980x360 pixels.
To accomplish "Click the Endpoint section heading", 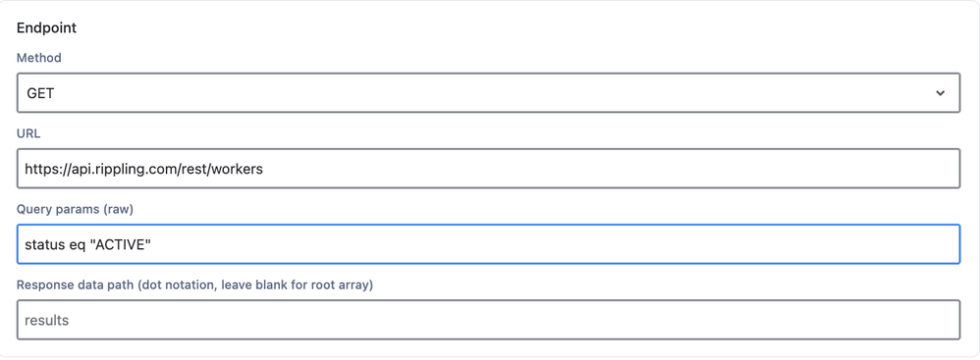I will click(x=46, y=28).
